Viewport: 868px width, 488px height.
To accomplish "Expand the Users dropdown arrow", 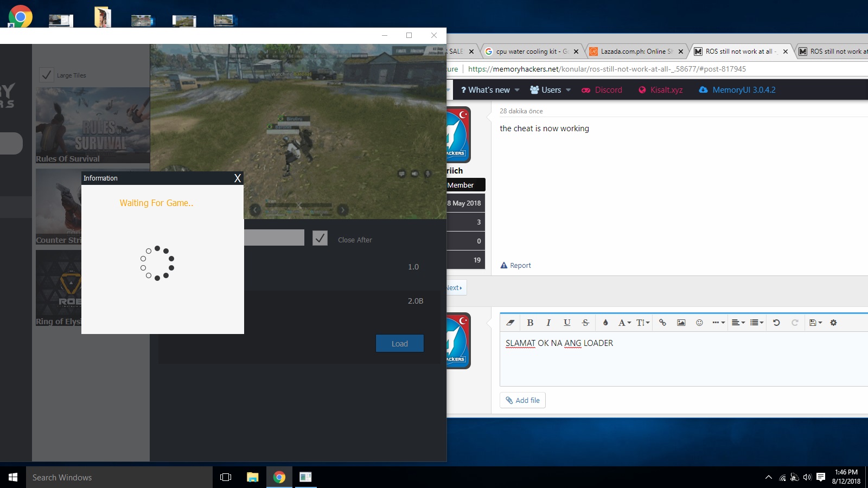I will point(568,90).
